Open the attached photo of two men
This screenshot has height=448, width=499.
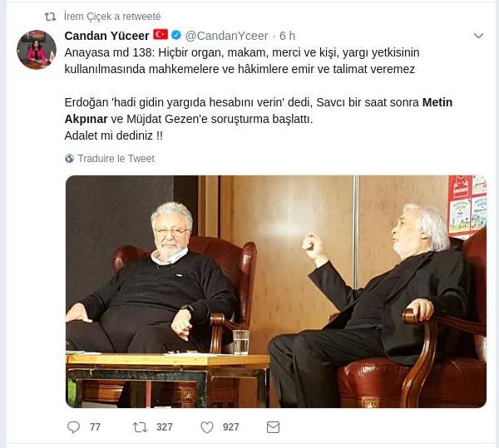click(x=276, y=291)
